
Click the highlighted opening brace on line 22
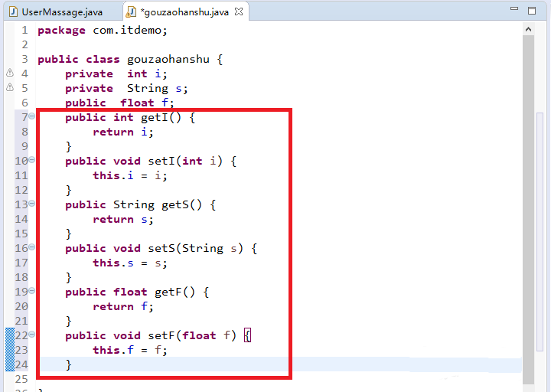[247, 335]
